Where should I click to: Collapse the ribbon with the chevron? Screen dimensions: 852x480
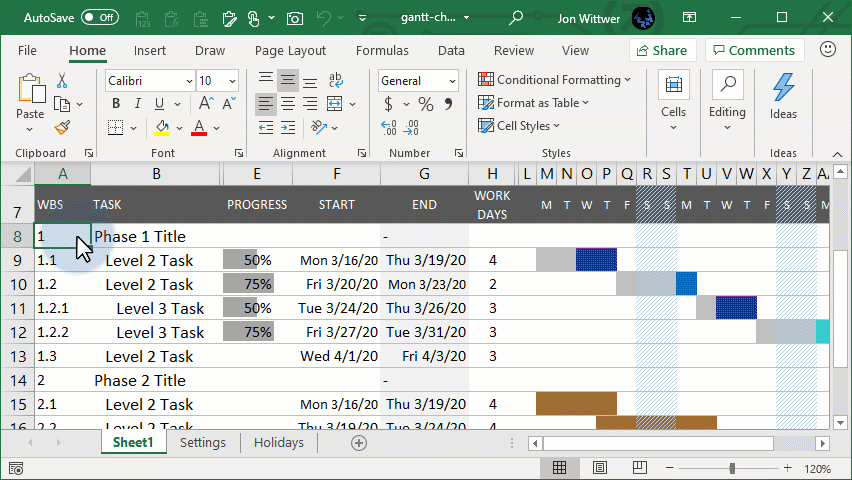(837, 154)
